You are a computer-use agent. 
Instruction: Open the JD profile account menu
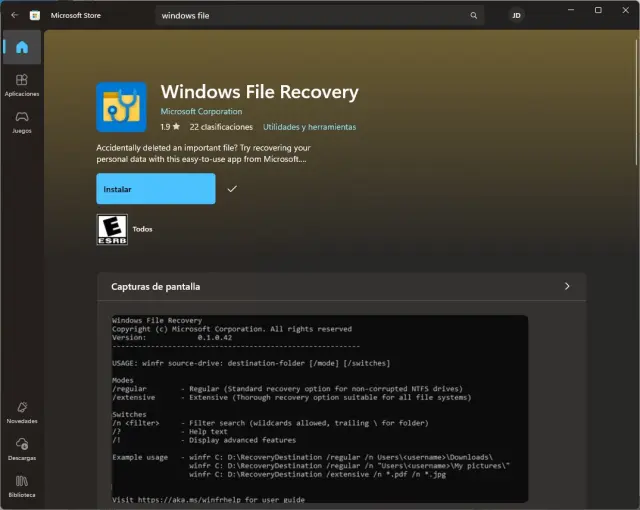point(516,16)
